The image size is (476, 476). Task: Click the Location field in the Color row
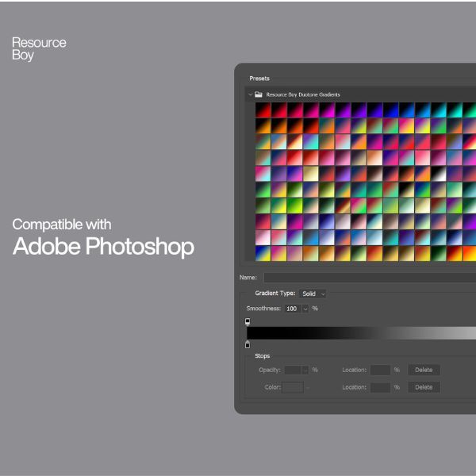pyautogui.click(x=380, y=387)
